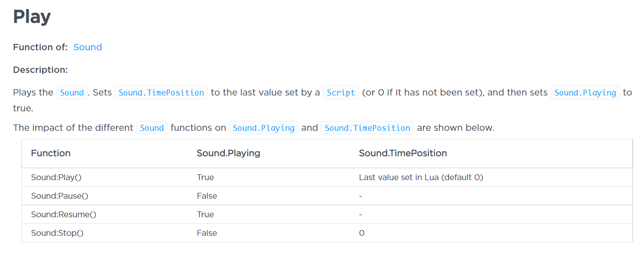Click the "Sound.TimePosition" table column header
Viewport: 644px width, 258px height.
pos(403,153)
